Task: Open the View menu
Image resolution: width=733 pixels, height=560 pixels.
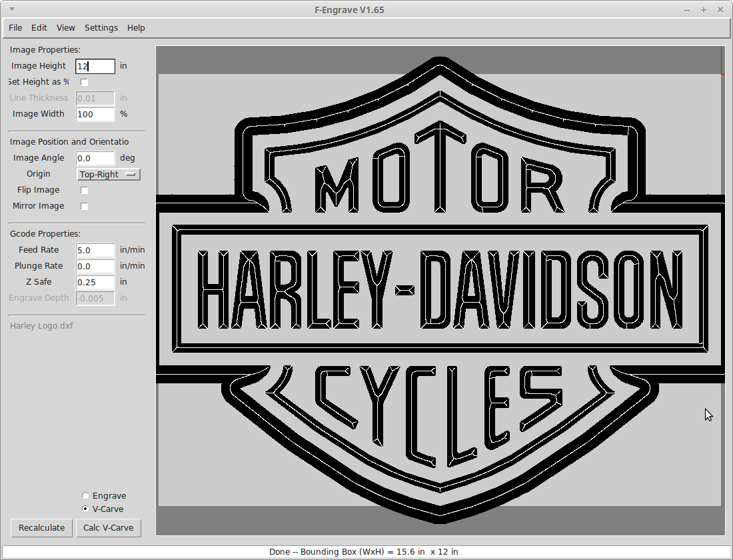Action: [x=65, y=27]
